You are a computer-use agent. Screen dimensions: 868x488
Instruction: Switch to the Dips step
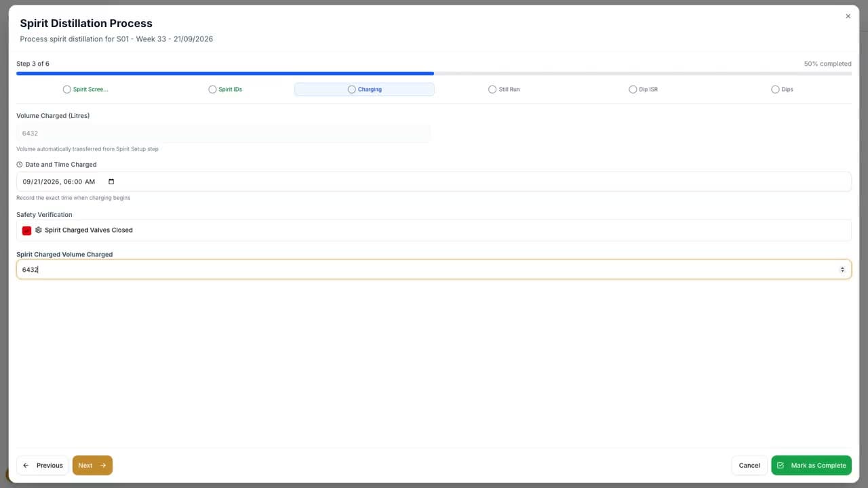(x=782, y=89)
